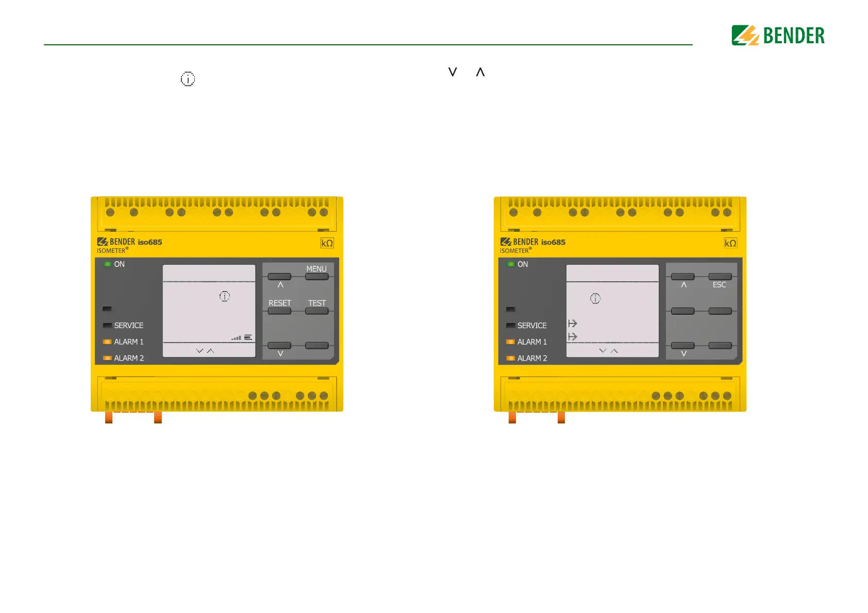
Task: Click the ALARM 1 LED on the right device
Action: (510, 342)
